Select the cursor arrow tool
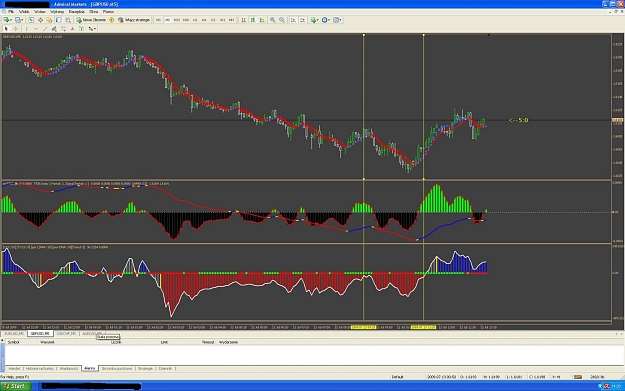The height and width of the screenshot is (391, 625). [6, 29]
